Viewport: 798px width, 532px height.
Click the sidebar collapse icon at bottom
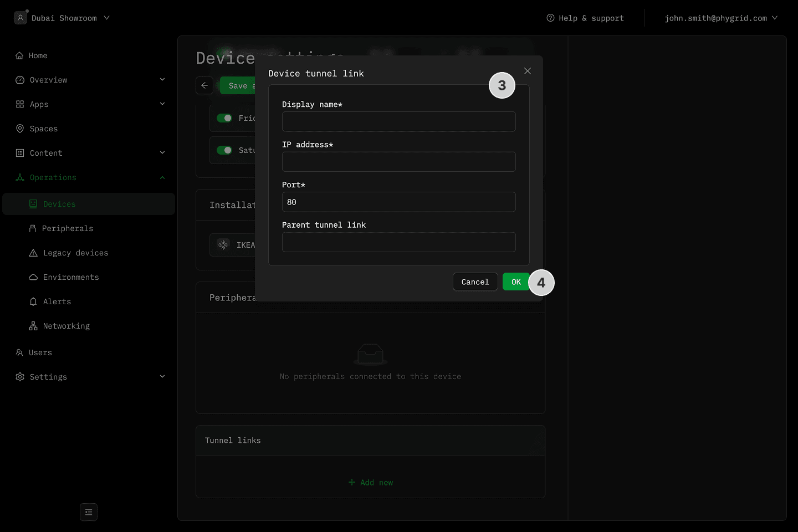coord(89,512)
